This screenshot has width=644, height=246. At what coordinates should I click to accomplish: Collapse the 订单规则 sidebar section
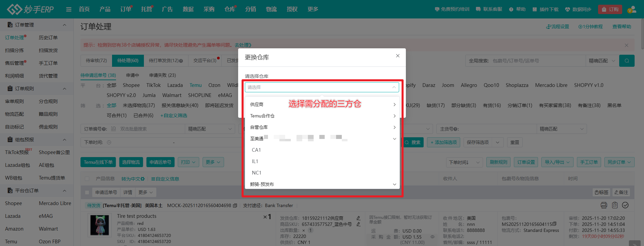pos(64,89)
